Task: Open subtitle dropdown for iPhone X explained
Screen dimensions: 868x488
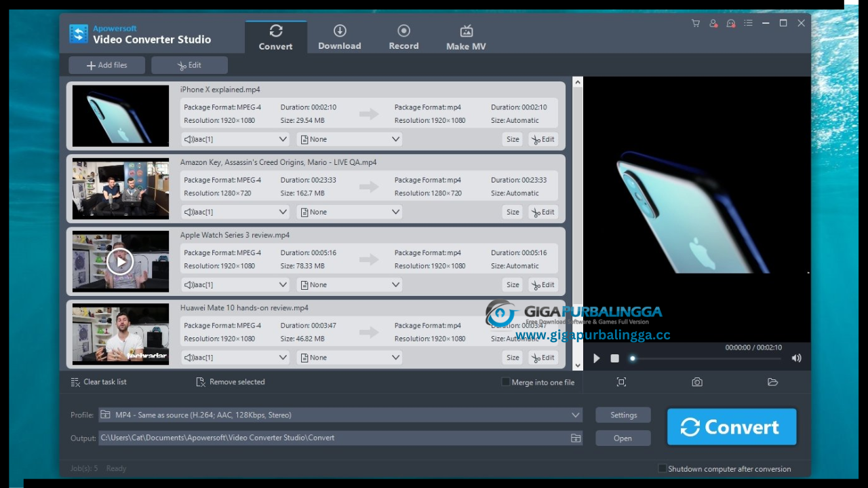Action: tap(350, 139)
